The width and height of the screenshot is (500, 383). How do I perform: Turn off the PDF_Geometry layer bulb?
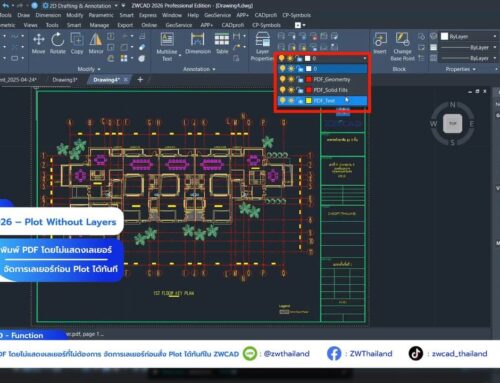point(282,79)
